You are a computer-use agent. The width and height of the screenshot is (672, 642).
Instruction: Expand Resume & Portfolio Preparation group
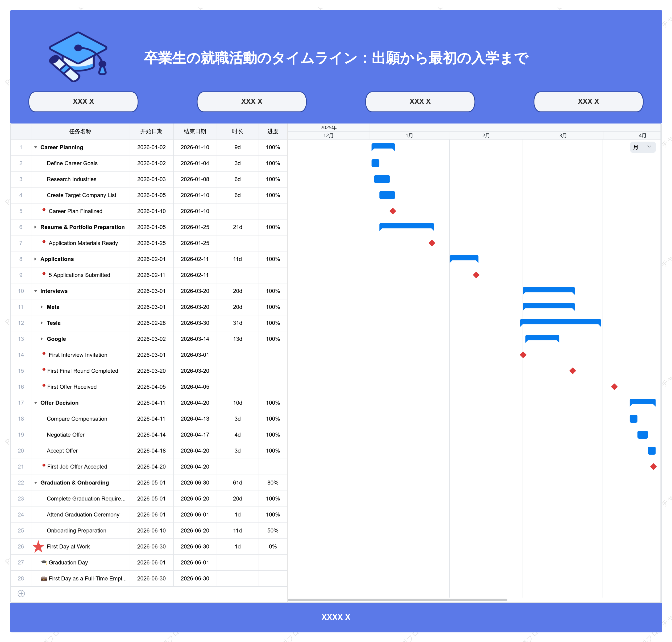point(36,227)
